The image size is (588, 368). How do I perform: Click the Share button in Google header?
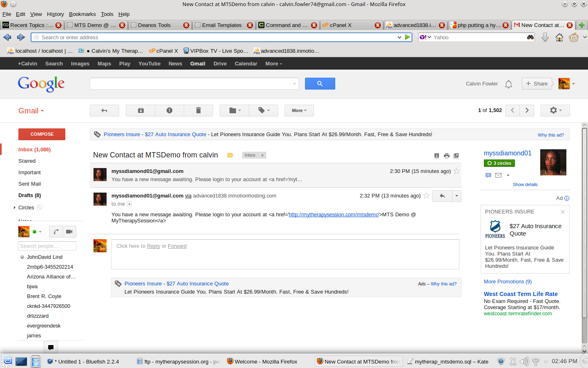coord(537,84)
